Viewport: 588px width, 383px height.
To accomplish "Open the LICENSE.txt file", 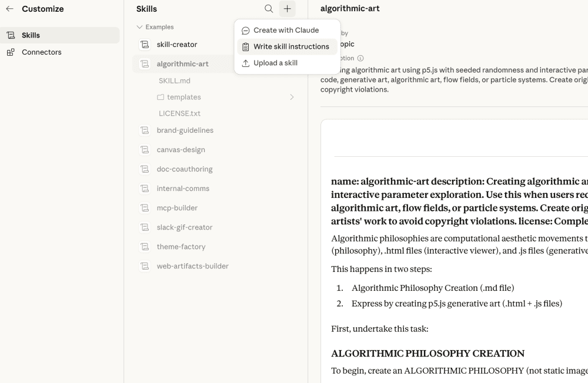I will [x=179, y=113].
